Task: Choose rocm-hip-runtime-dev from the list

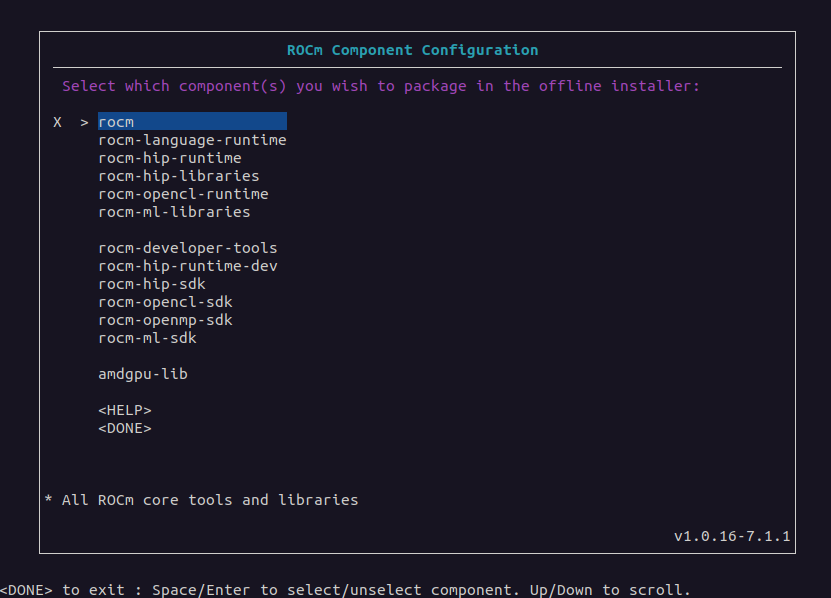Action: tap(187, 266)
